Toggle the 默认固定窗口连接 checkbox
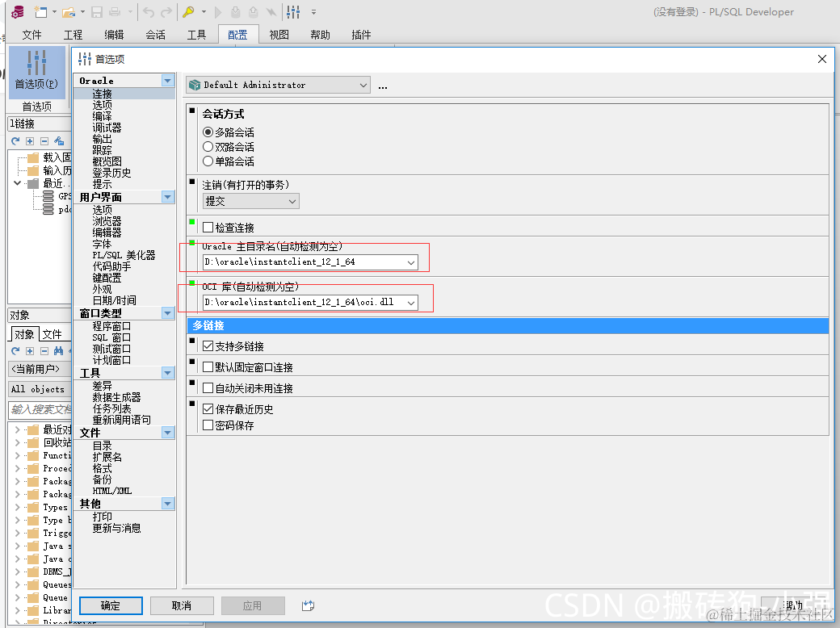Viewport: 840px width, 628px height. 208,366
